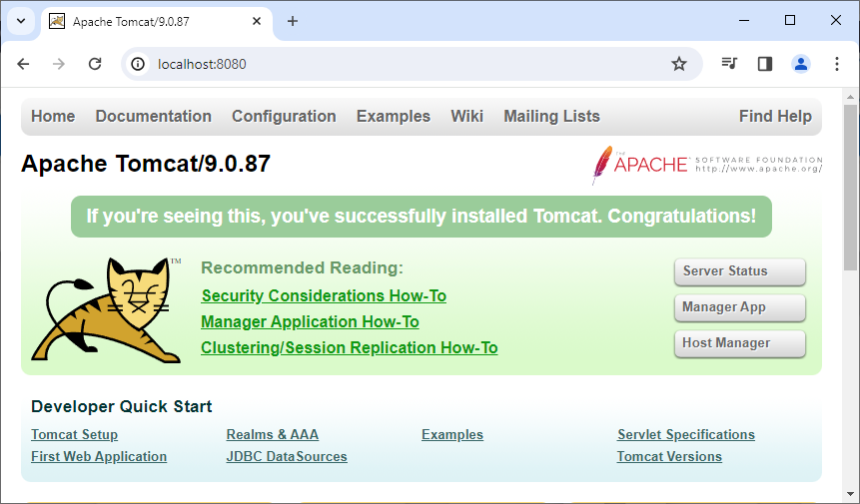Viewport: 860px width, 504px height.
Task: Click the Server Status button
Action: [740, 271]
